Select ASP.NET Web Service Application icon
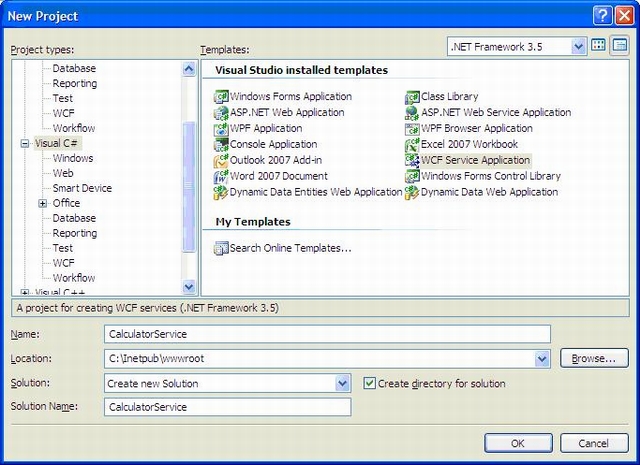 [x=412, y=113]
